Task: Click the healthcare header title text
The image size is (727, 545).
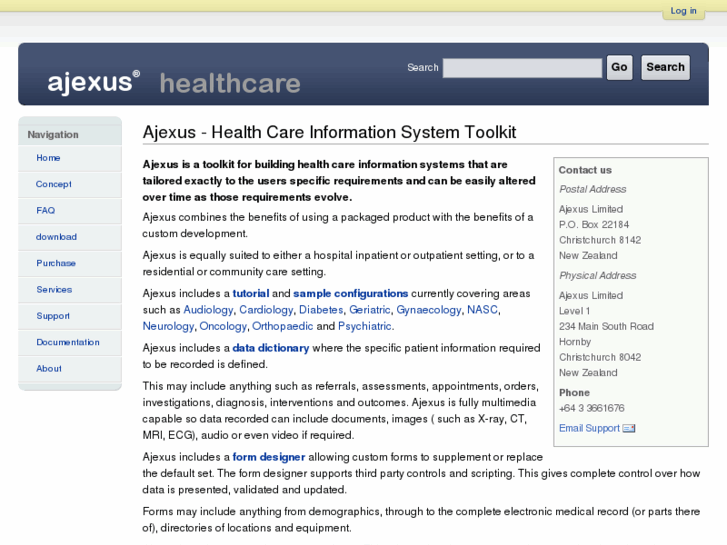Action: [x=230, y=83]
